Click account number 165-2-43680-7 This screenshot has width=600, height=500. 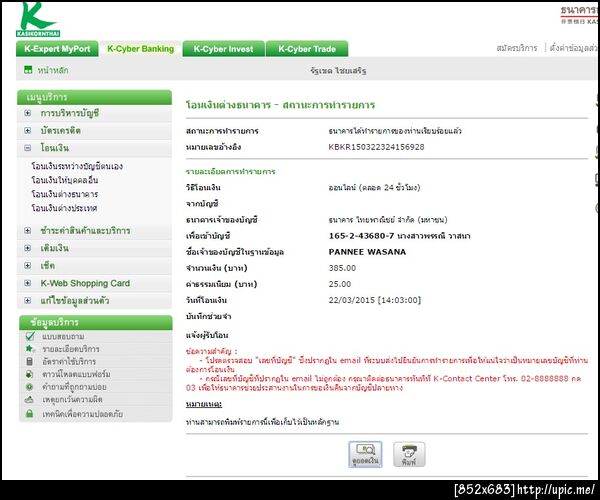coord(361,236)
